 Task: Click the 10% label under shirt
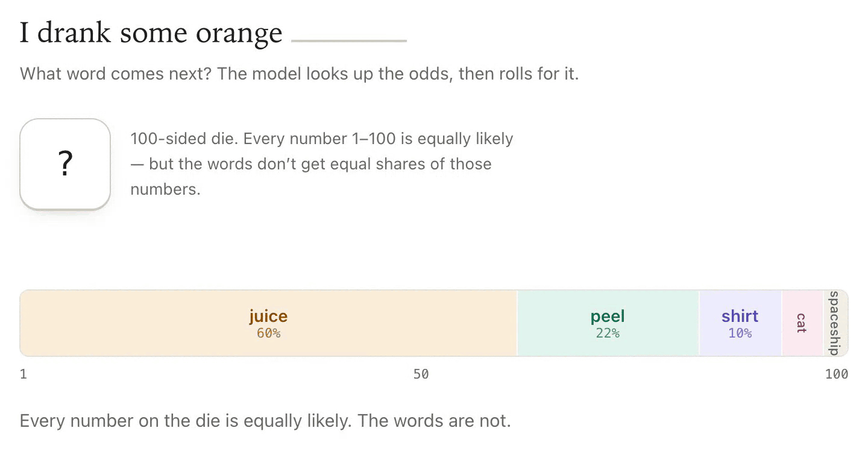tap(740, 333)
